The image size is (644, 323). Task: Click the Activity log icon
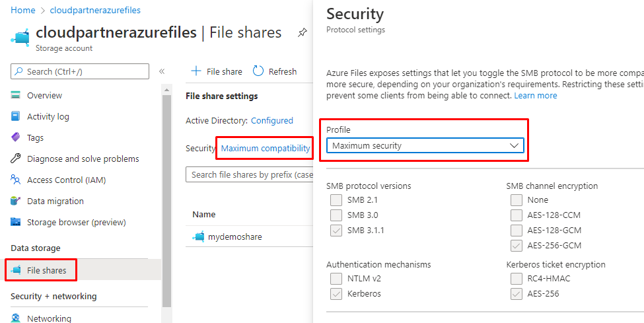tap(17, 116)
